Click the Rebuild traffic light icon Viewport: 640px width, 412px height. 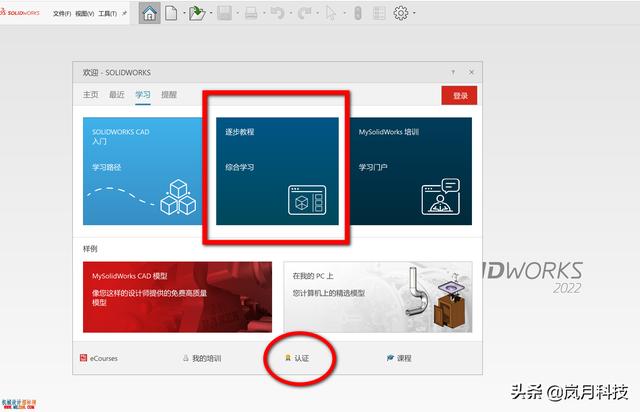coord(358,13)
